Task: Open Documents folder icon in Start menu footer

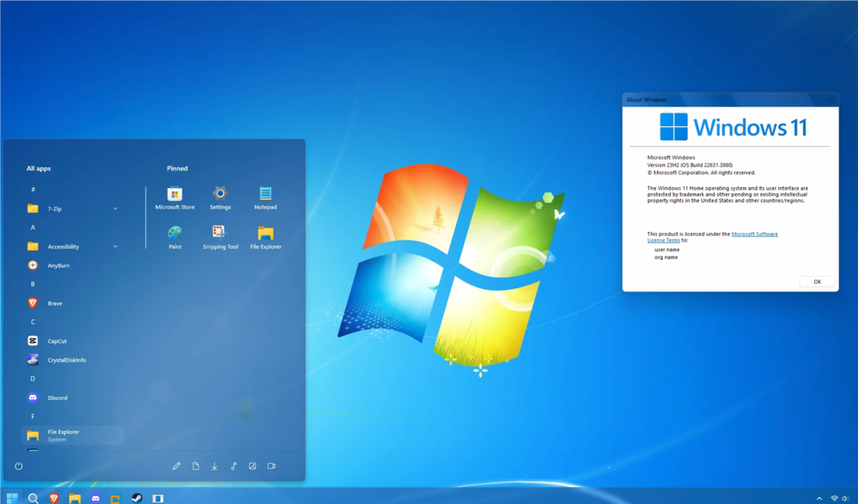Action: [195, 466]
